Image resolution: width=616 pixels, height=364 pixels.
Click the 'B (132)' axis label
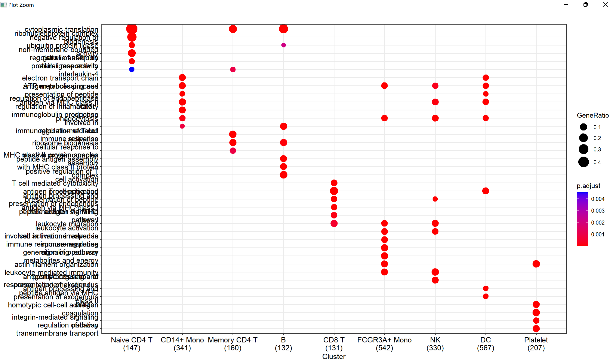[283, 344]
